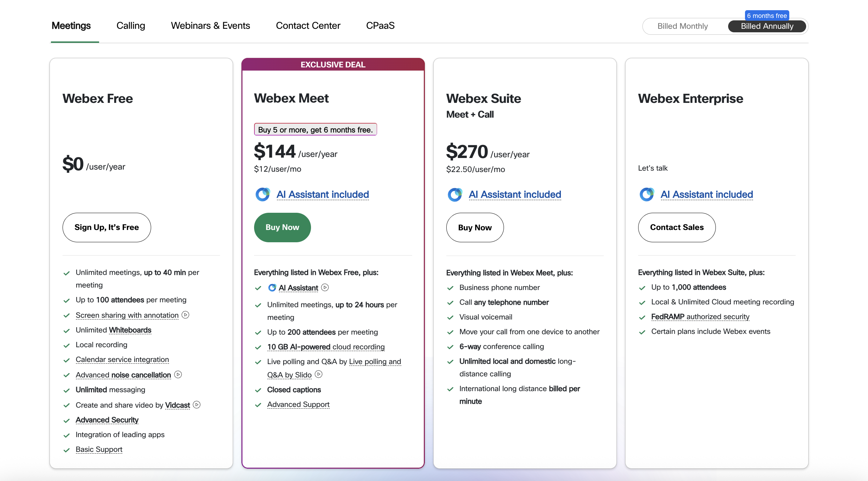Click play icon beside Advanced noise cancellation
The image size is (868, 481).
pos(178,375)
